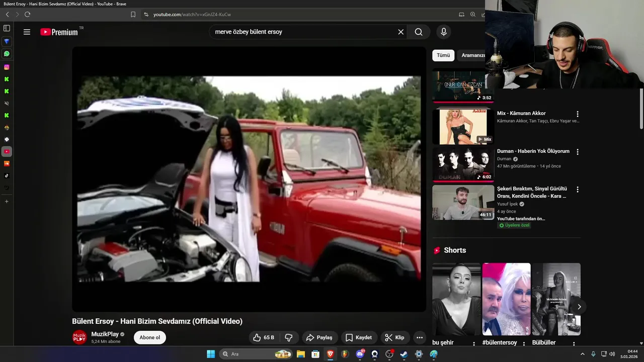Open options for Şekeri Bıraktım video
Image resolution: width=644 pixels, height=362 pixels.
pos(578,190)
